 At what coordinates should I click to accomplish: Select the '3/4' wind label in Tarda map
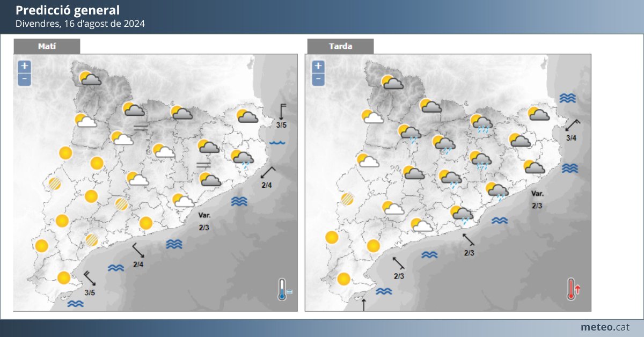click(x=572, y=138)
